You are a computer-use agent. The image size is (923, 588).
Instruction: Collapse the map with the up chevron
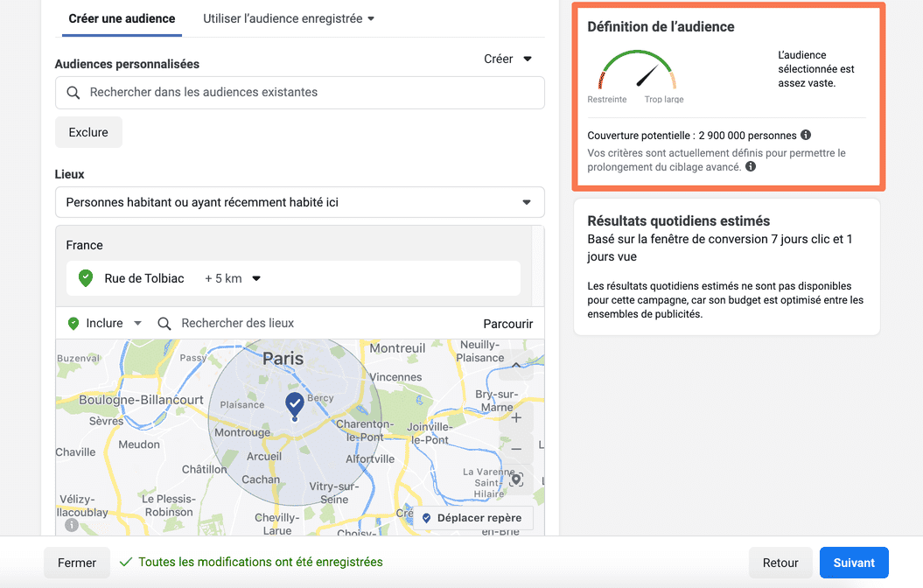[x=516, y=365]
